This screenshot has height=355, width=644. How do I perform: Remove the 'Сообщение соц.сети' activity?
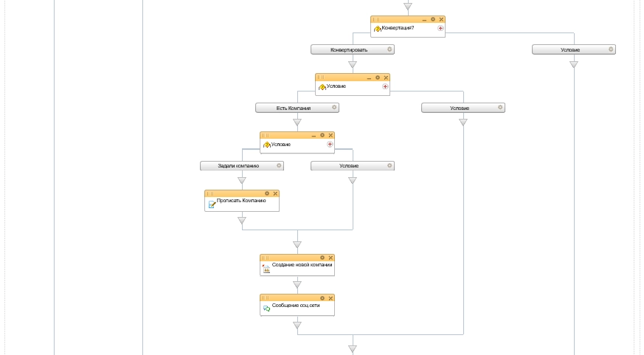click(x=330, y=297)
